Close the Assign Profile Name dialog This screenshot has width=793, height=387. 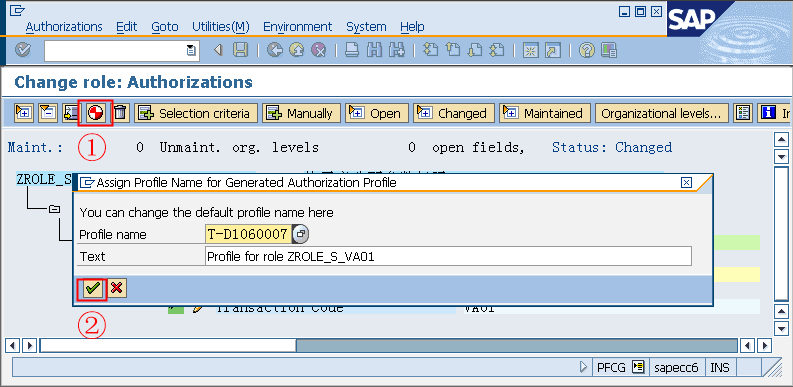coord(686,183)
